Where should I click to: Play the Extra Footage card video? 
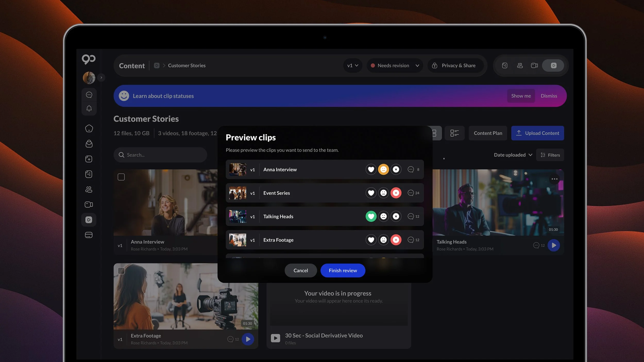pos(248,339)
